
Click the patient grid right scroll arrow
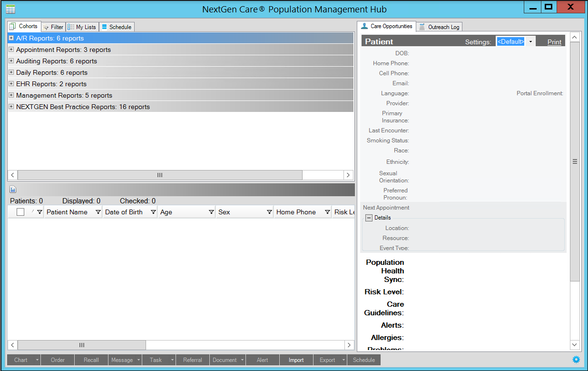point(349,345)
